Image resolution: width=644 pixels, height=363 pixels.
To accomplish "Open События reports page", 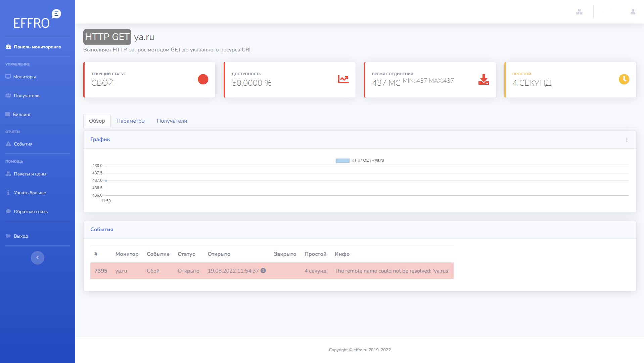I will click(x=23, y=144).
